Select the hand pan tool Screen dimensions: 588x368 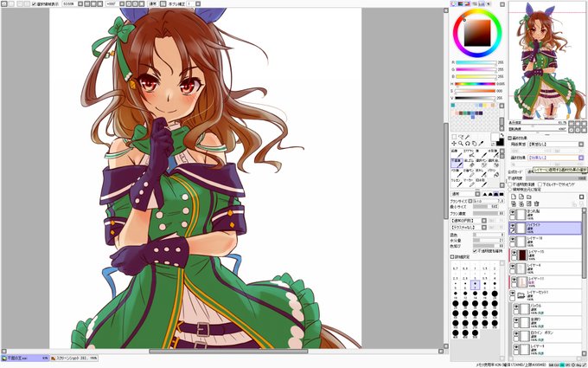tap(475, 144)
